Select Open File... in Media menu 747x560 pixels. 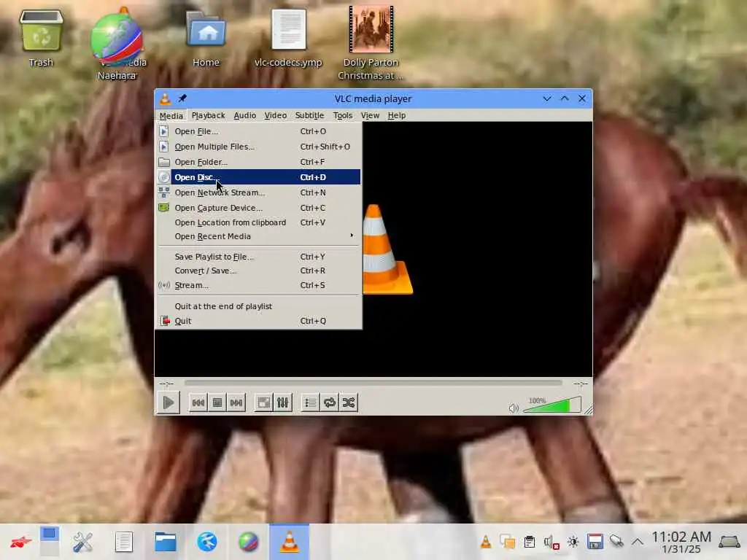pos(259,131)
